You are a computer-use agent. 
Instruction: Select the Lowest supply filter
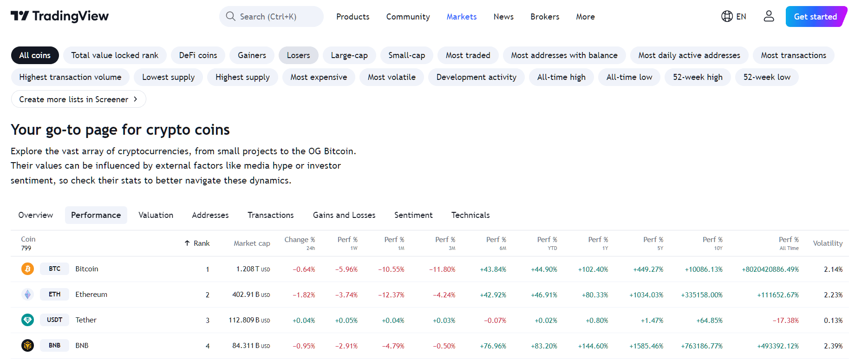(x=168, y=77)
